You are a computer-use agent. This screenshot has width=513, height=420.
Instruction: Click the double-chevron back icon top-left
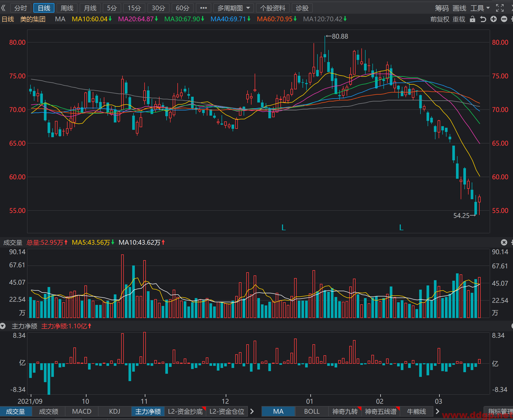tap(3, 8)
